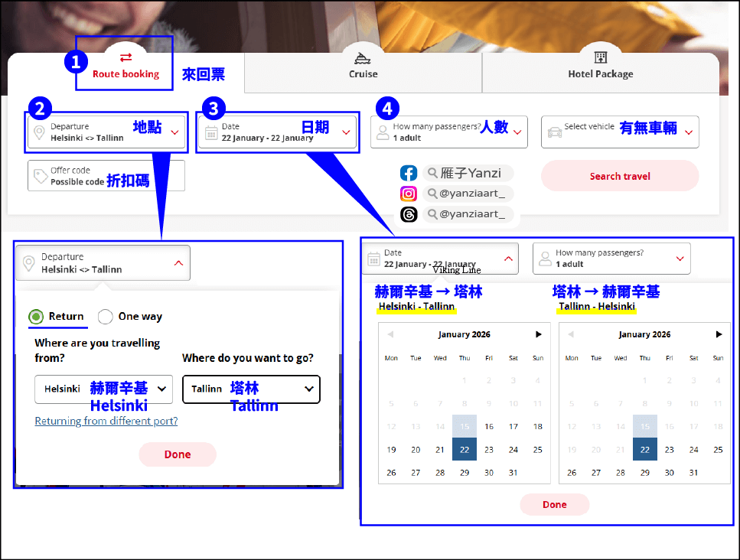The height and width of the screenshot is (560, 740).
Task: Click the Facebook icon
Action: [x=409, y=173]
